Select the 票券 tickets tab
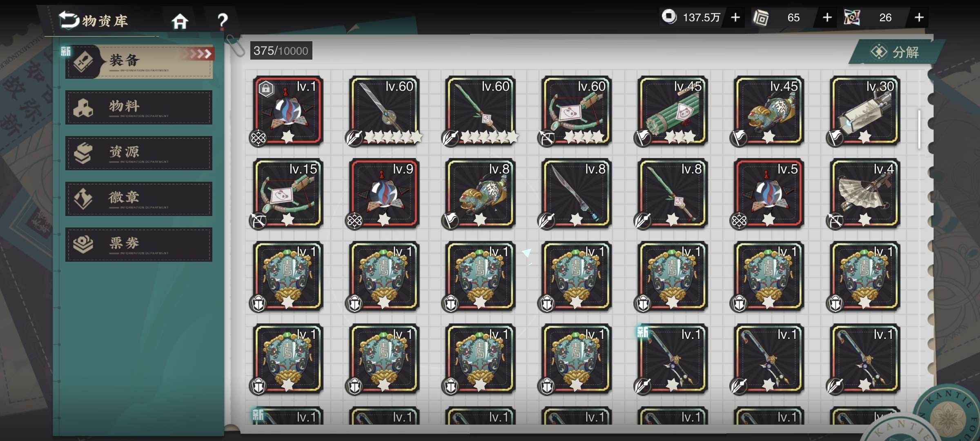Viewport: 980px width, 441px height. [x=139, y=245]
